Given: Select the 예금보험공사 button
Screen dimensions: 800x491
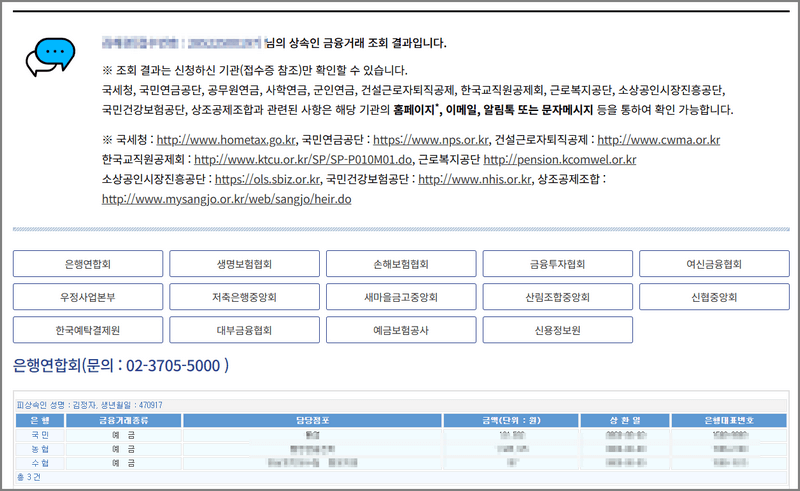Looking at the screenshot, I should pos(401,330).
